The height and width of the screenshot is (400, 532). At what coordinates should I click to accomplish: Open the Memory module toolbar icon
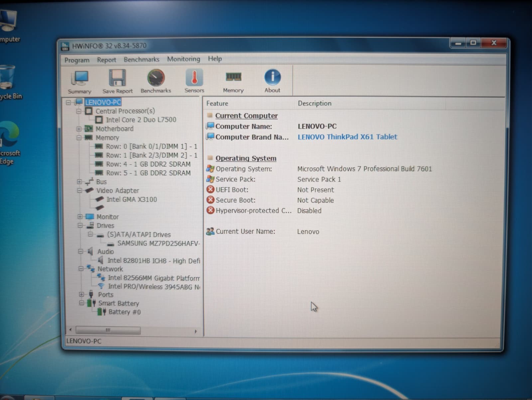point(233,77)
